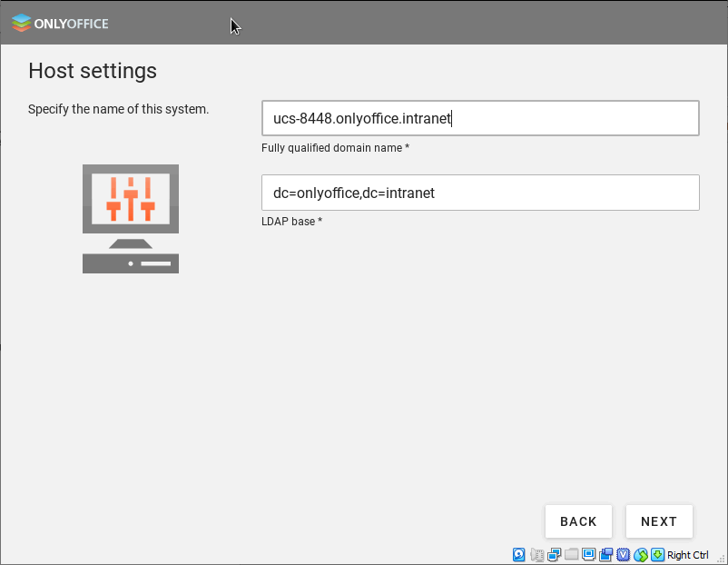Click the overlapping blue screens status icon
Viewport: 728px width, 565px height.
605,555
